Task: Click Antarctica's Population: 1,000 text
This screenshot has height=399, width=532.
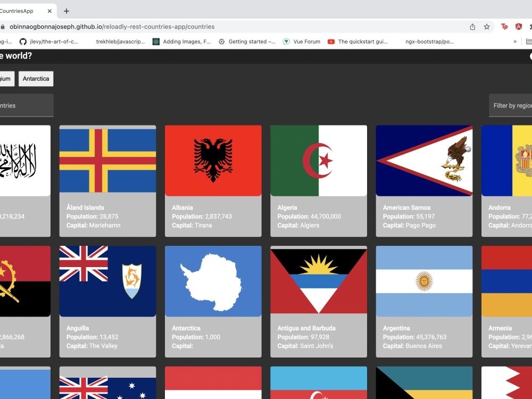Action: click(196, 337)
